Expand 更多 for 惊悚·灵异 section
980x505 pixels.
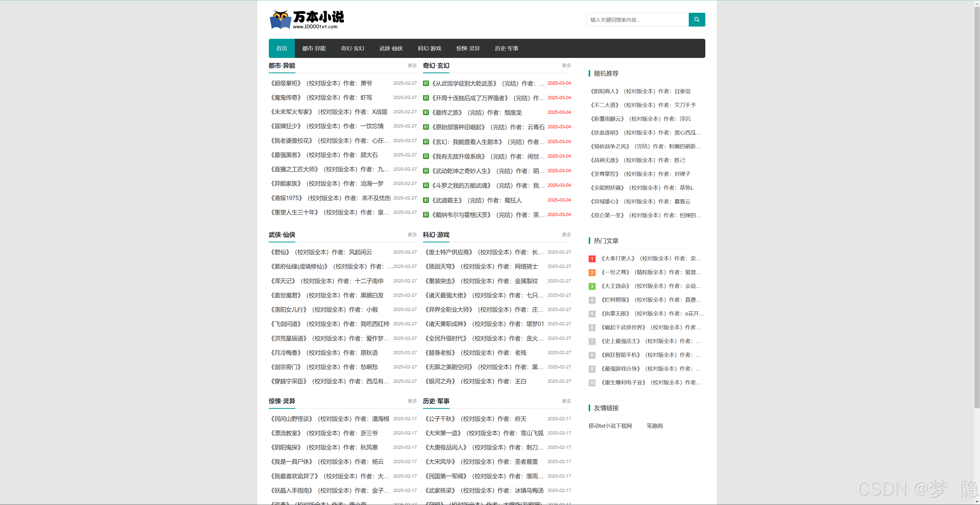(412, 401)
